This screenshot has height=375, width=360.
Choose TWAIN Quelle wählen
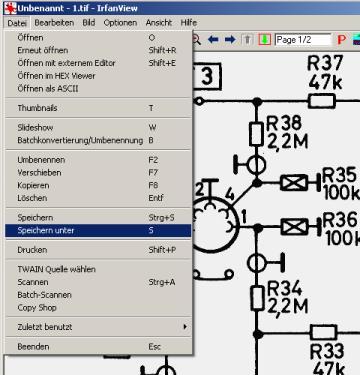[98, 269]
